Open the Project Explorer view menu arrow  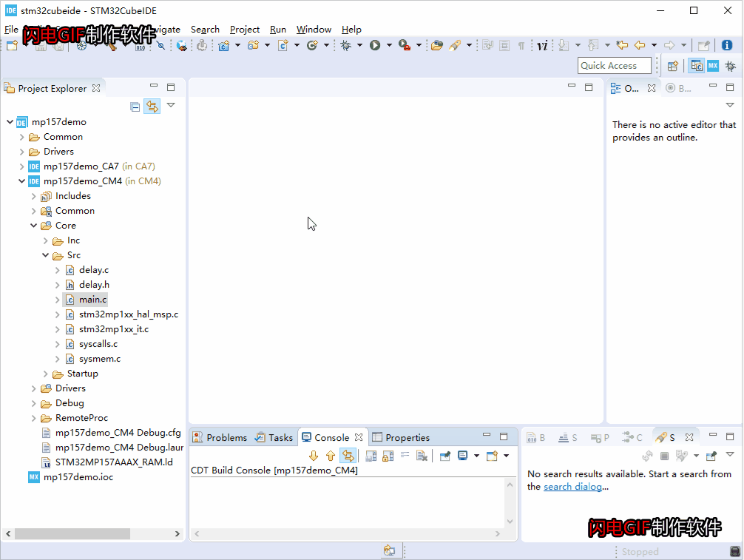(172, 105)
